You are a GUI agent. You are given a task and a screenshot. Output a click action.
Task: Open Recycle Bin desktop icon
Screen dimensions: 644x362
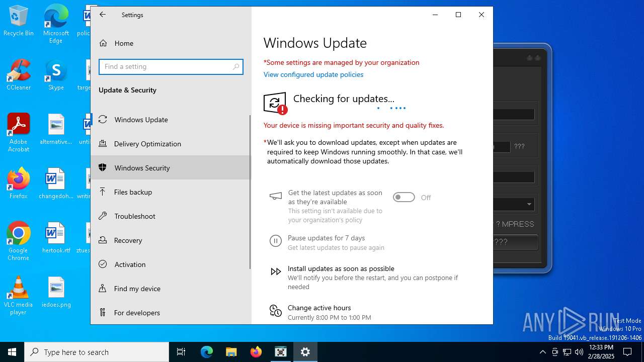pos(19,21)
